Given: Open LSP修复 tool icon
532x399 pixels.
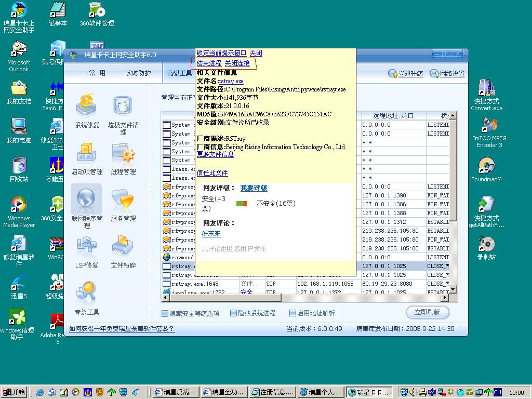Looking at the screenshot, I should coord(87,247).
